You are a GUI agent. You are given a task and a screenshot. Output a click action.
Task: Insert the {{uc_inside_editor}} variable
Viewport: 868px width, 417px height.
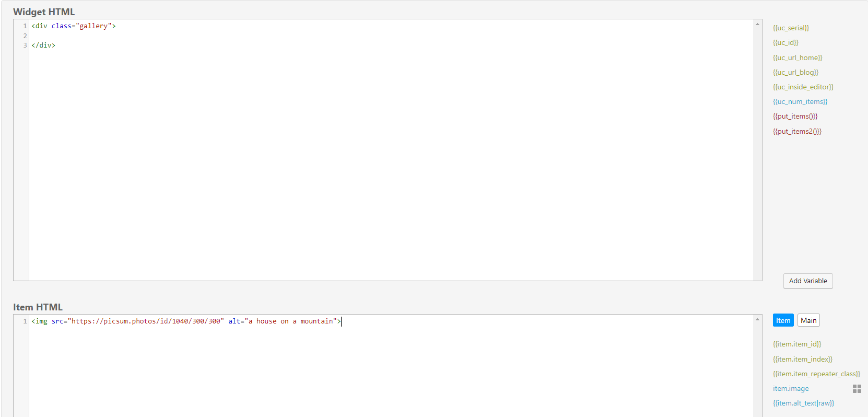tap(803, 87)
